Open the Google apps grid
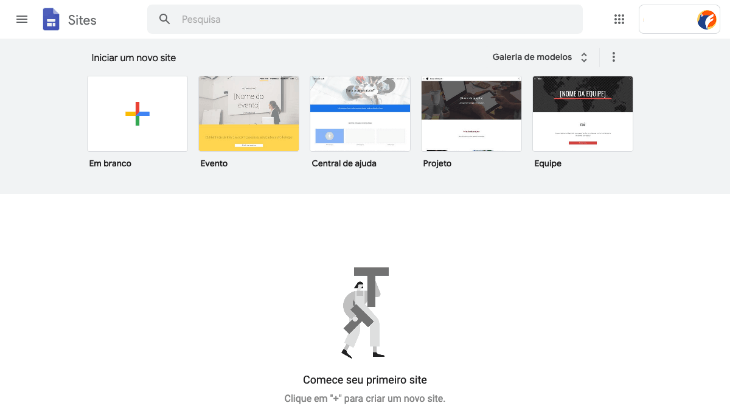 619,19
